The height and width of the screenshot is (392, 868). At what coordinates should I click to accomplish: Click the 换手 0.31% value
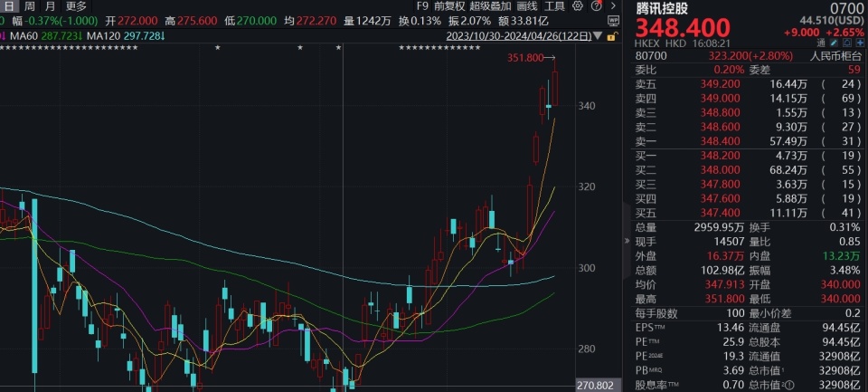[x=845, y=227]
